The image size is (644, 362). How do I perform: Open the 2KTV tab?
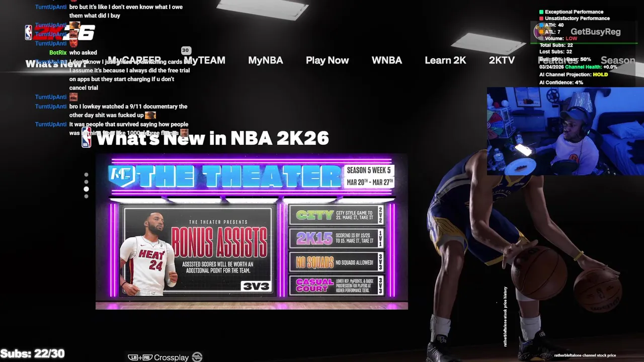click(x=502, y=60)
